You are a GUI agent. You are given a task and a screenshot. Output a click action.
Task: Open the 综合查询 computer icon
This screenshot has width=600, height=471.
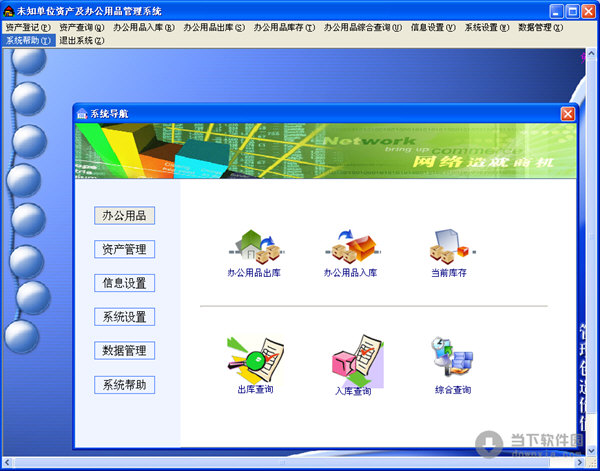click(x=452, y=357)
